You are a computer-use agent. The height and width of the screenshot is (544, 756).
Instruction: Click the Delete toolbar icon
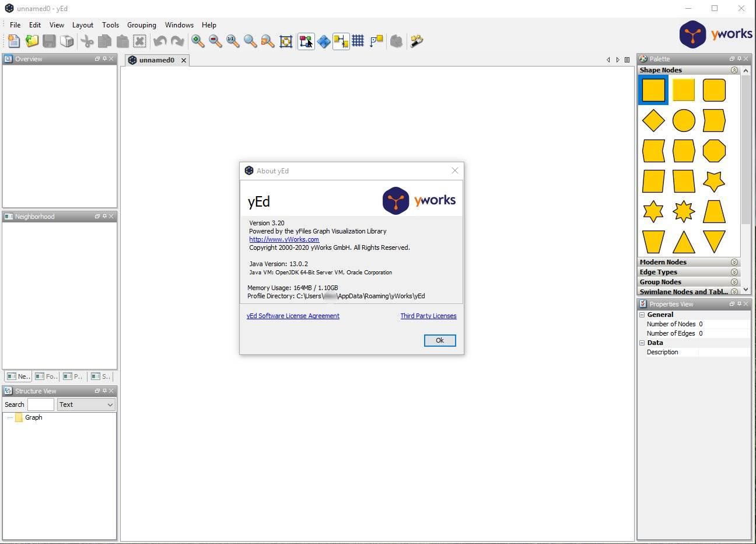139,41
